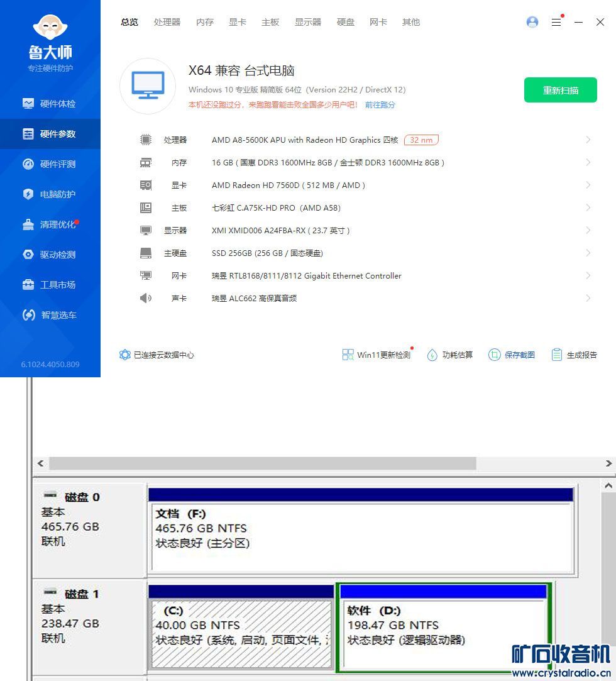Click 已连接云数据中心 status icon
The height and width of the screenshot is (681, 616).
pos(125,355)
